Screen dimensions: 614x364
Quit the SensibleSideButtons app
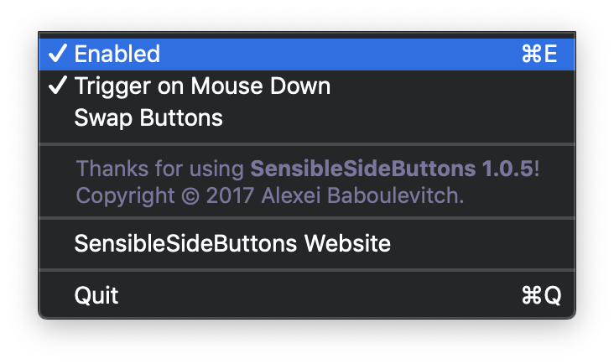pyautogui.click(x=96, y=295)
